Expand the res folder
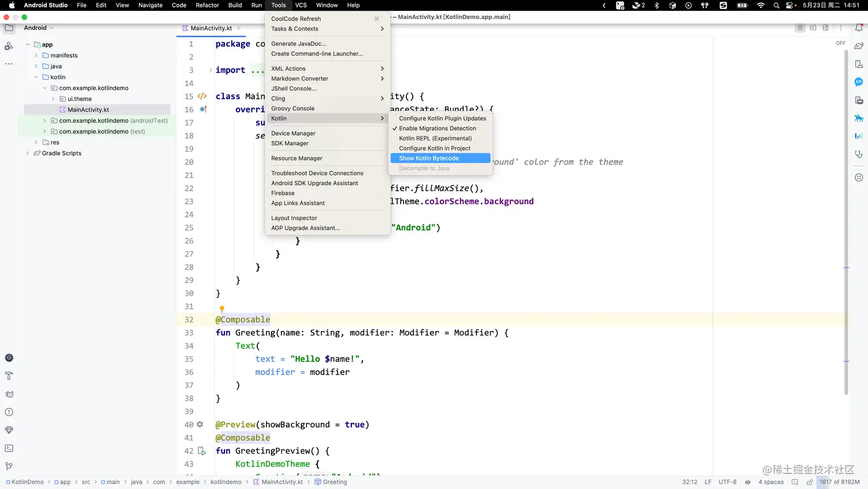Viewport: 868px width, 489px height. 36,143
